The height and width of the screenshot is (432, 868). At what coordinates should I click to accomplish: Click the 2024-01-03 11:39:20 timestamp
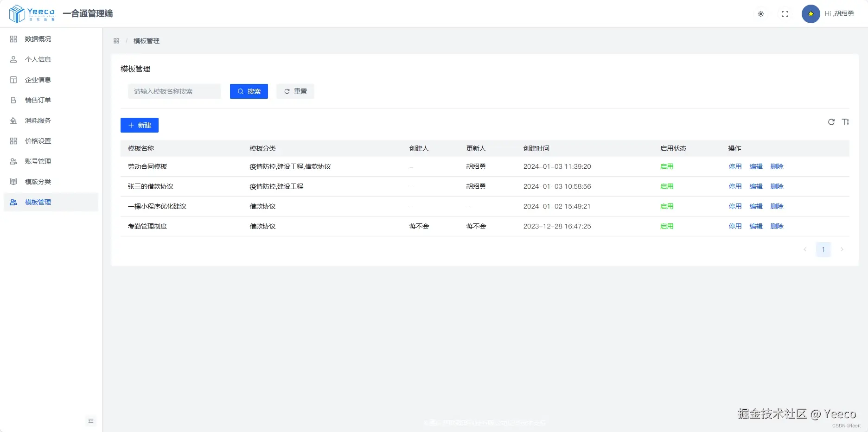pyautogui.click(x=557, y=166)
